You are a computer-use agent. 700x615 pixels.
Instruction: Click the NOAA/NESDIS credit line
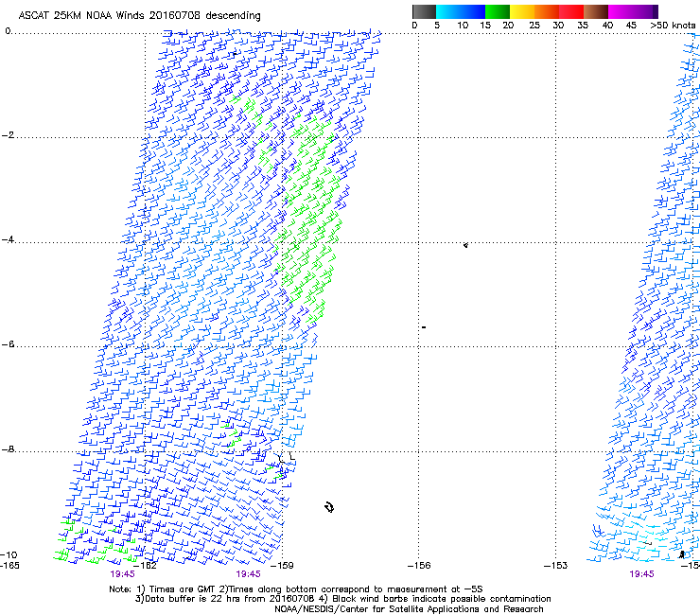[x=409, y=609]
